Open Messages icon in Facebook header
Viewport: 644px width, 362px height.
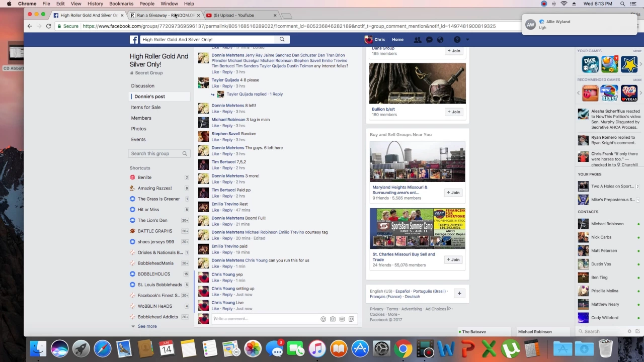point(429,40)
